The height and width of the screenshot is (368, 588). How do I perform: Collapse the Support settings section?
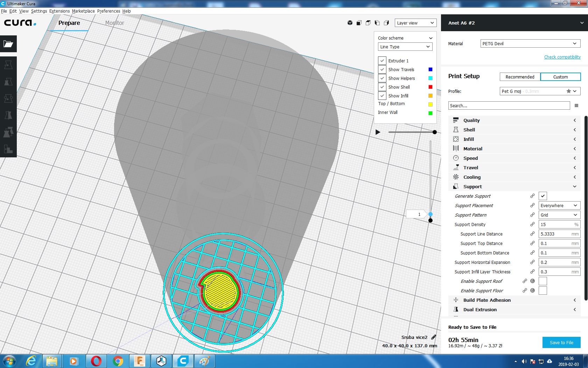pos(514,186)
